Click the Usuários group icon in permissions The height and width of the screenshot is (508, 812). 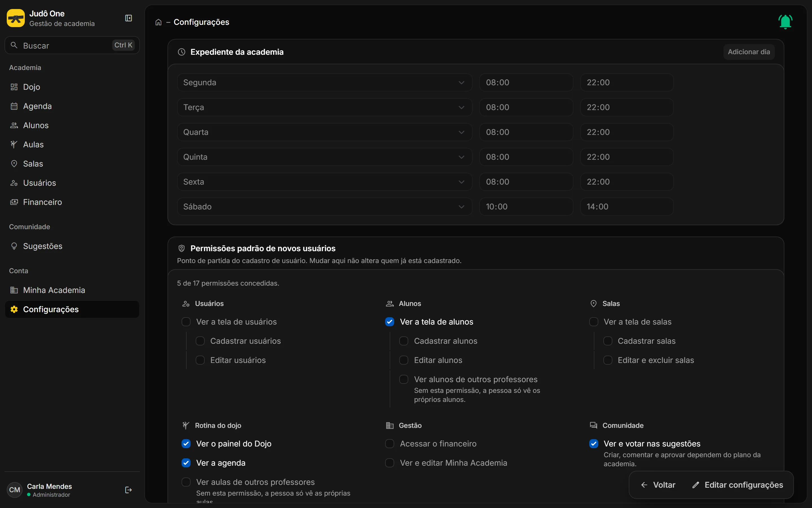[186, 304]
